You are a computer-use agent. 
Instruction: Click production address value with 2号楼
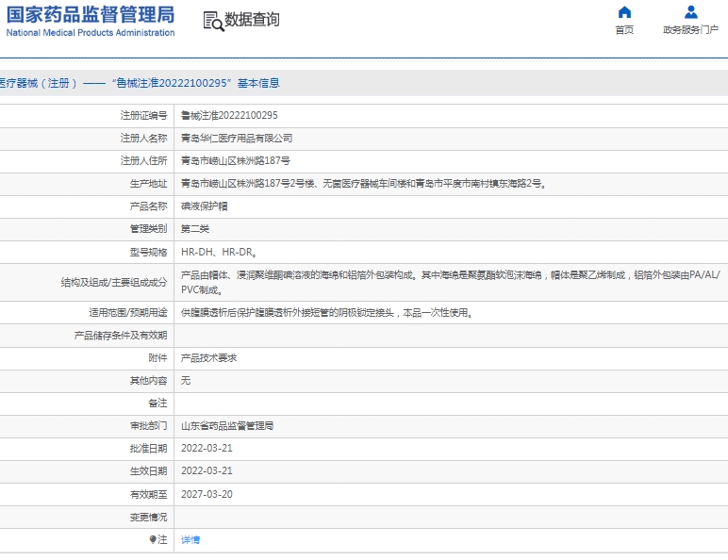[x=364, y=184]
